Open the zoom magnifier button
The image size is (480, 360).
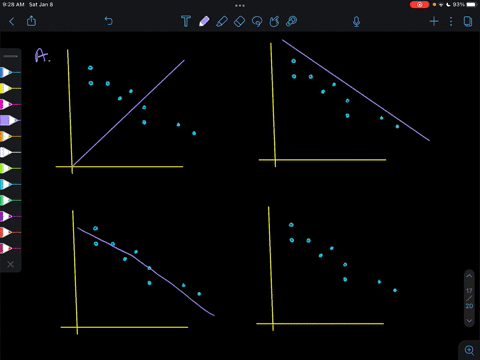click(469, 350)
